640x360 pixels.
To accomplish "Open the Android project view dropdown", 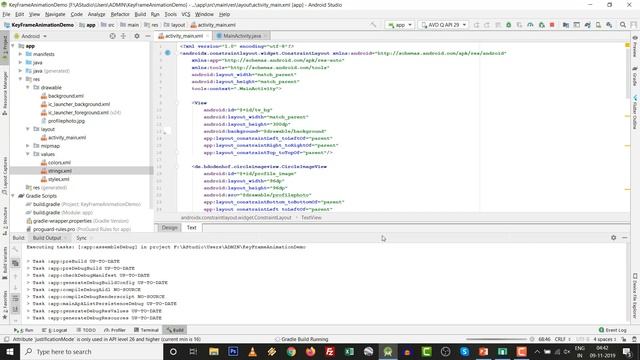I will coord(31,36).
